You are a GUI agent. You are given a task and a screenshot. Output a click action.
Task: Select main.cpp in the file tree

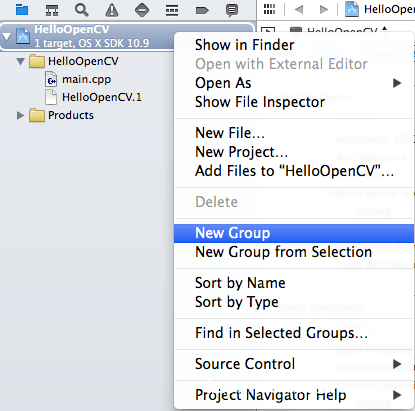(86, 80)
